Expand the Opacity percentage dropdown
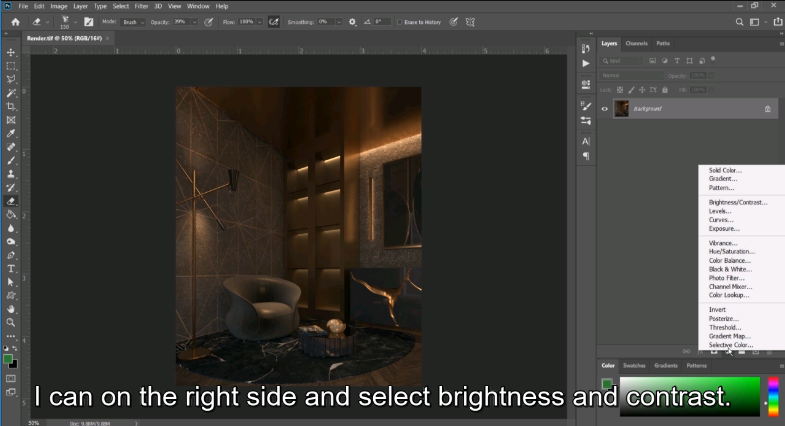 (194, 22)
